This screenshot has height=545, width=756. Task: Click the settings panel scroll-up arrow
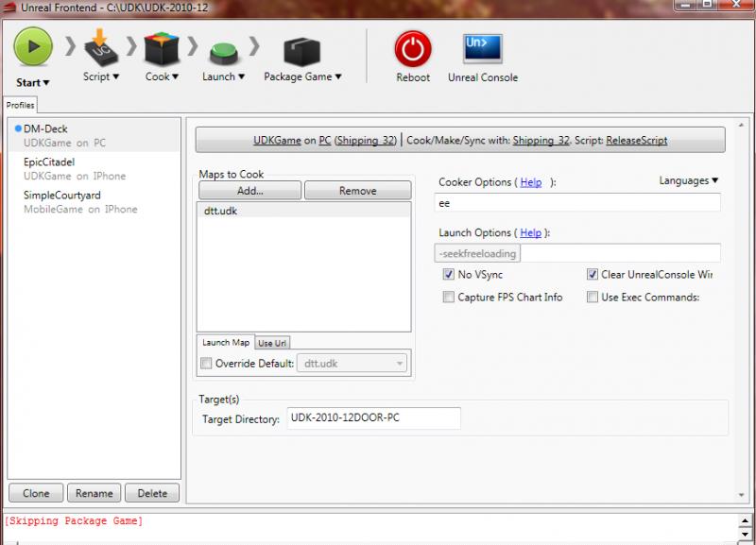741,126
